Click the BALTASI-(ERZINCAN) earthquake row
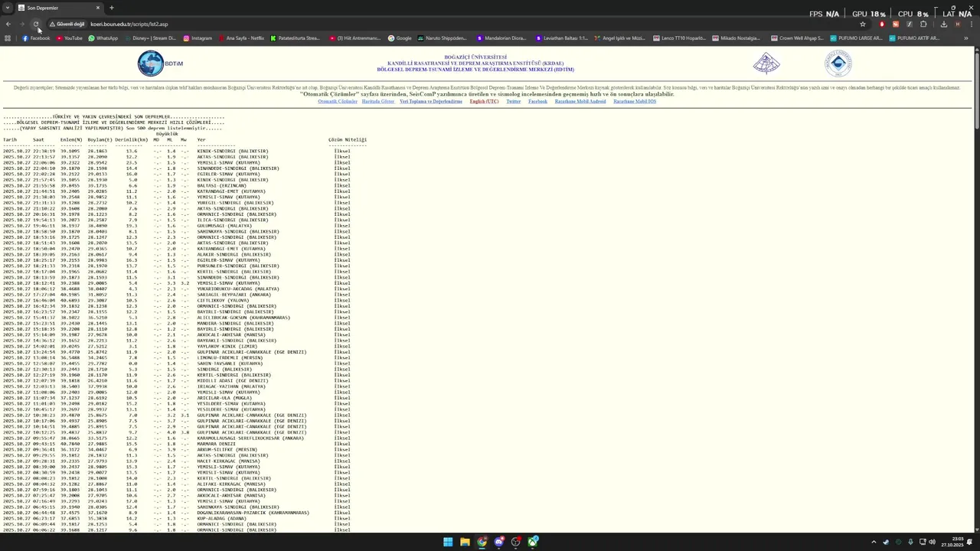 176,186
